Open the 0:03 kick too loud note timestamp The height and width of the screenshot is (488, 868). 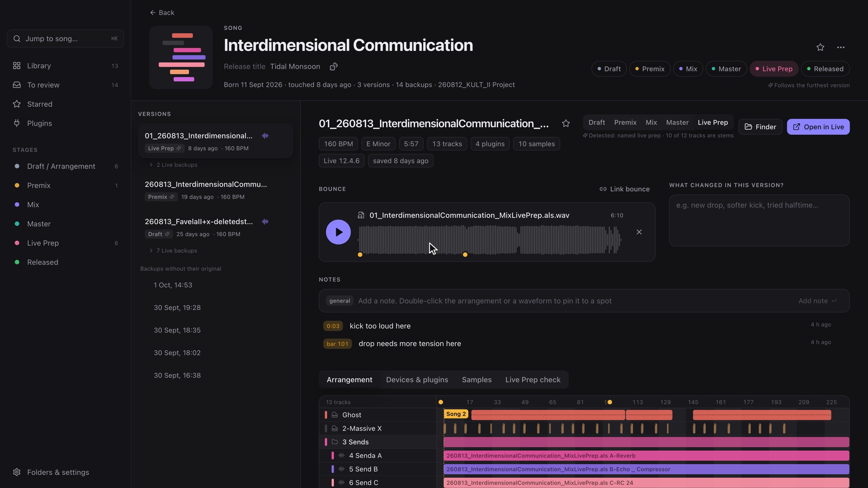pyautogui.click(x=333, y=326)
